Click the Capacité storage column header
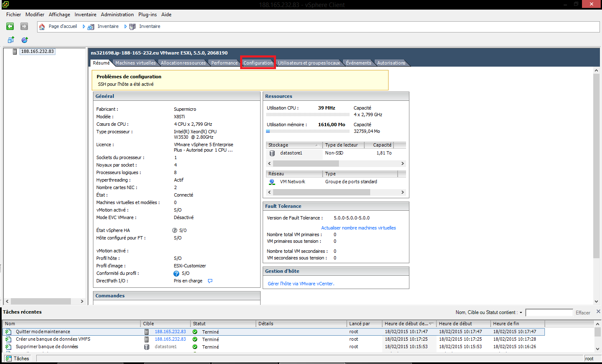This screenshot has height=364, width=602. [379, 145]
